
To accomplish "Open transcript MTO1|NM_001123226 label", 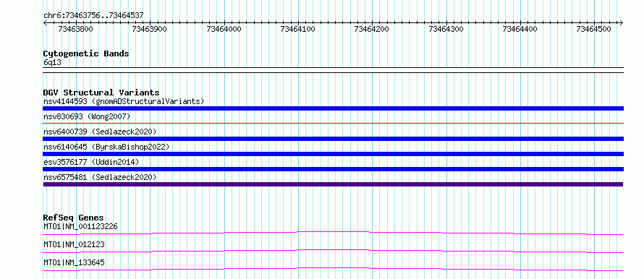I will click(x=81, y=226).
